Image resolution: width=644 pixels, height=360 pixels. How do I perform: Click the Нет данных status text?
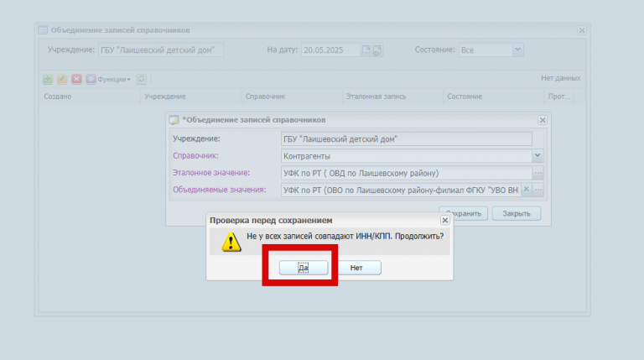tap(561, 78)
